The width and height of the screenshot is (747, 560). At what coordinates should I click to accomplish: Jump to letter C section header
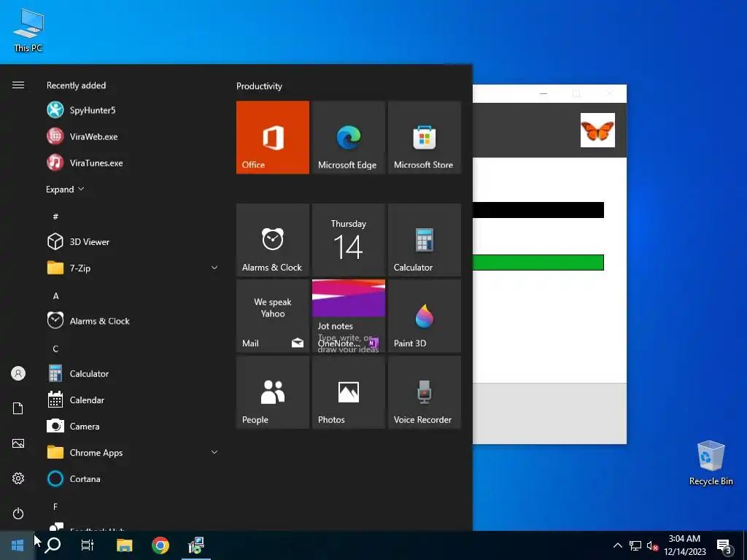click(55, 349)
